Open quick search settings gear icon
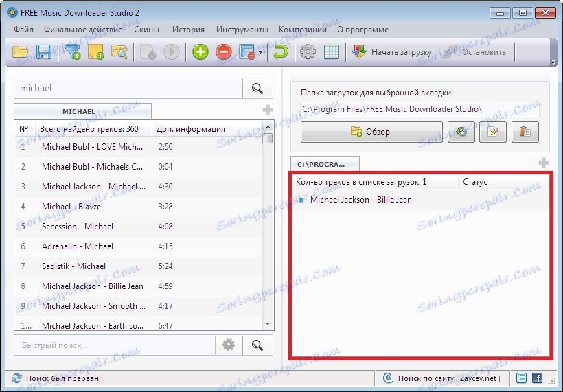 (229, 345)
